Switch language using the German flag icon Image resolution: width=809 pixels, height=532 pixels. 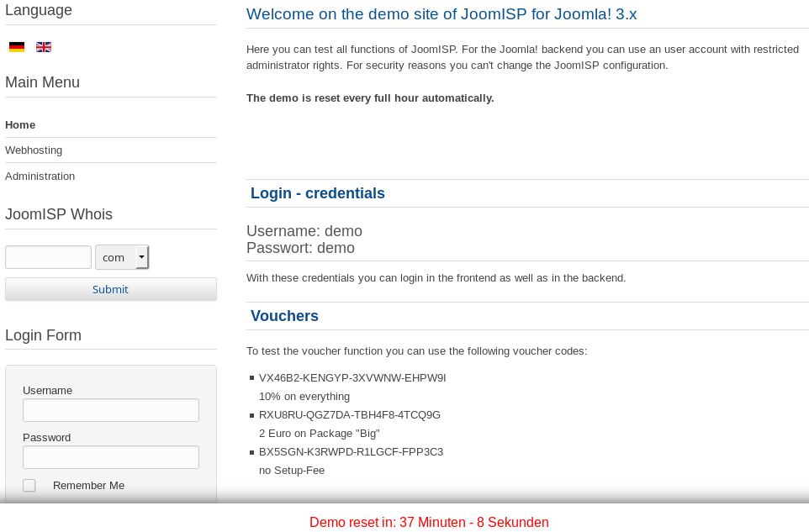click(x=17, y=47)
